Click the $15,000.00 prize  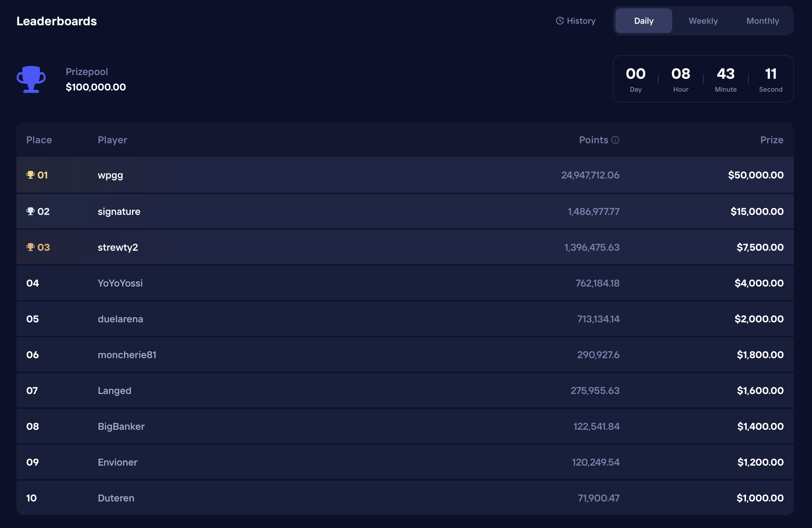pyautogui.click(x=757, y=212)
